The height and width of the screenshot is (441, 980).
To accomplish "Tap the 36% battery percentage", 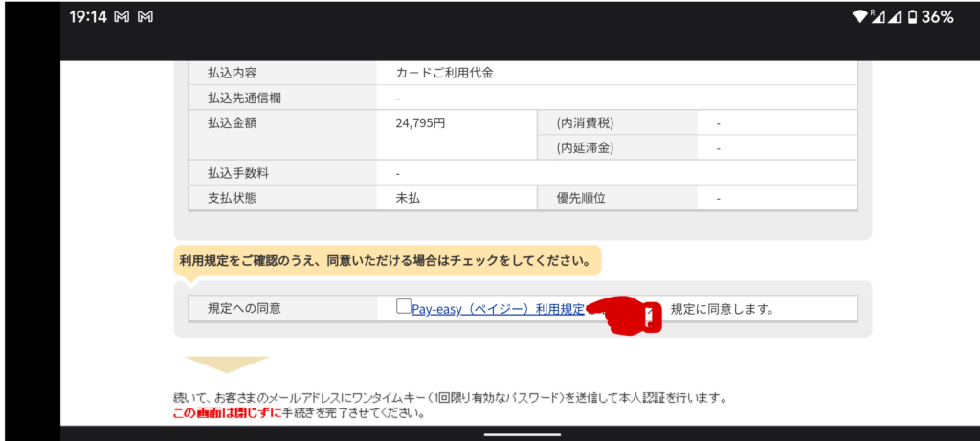I will (937, 17).
